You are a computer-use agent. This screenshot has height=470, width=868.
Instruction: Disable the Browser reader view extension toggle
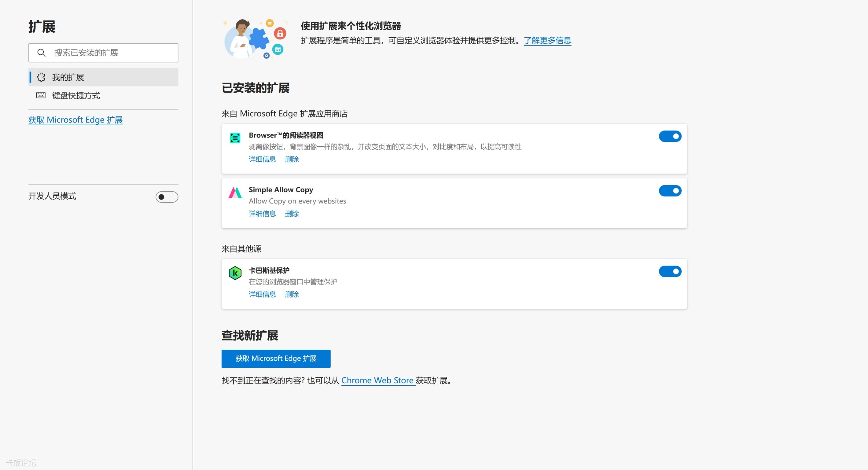coord(670,136)
